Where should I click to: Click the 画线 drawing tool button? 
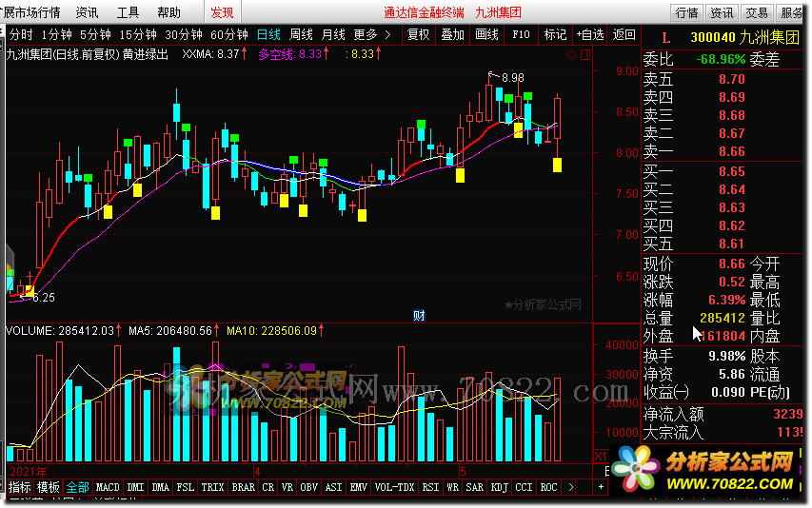486,34
